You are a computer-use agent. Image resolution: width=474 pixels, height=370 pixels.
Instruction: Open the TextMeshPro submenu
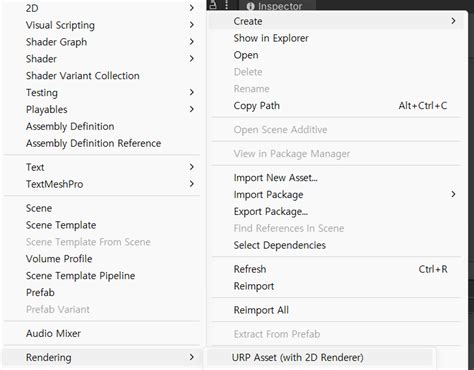pos(102,184)
